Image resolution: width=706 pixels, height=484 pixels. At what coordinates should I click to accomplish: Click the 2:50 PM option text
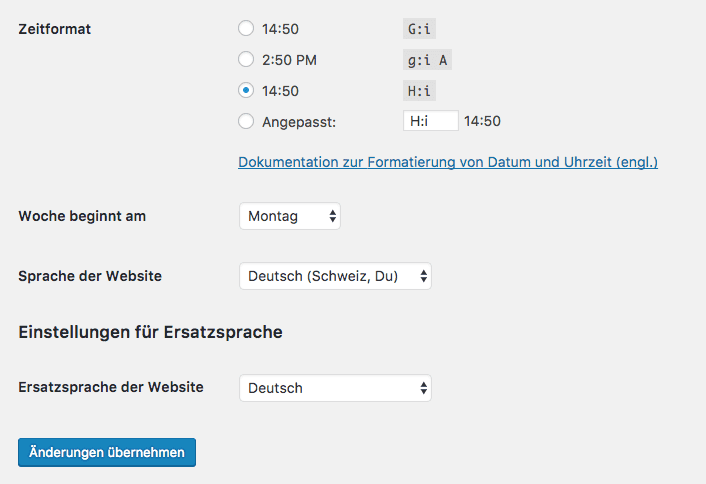(289, 60)
